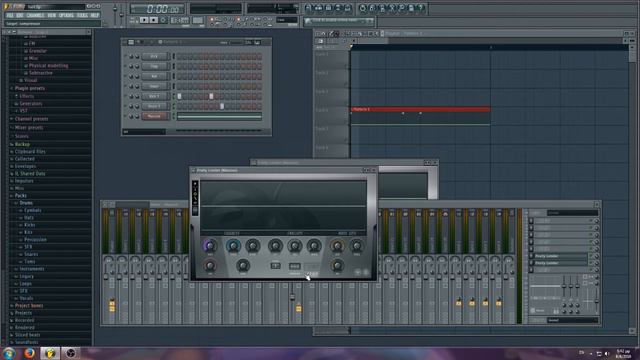Expand the Project bones folder

pyautogui.click(x=29, y=305)
